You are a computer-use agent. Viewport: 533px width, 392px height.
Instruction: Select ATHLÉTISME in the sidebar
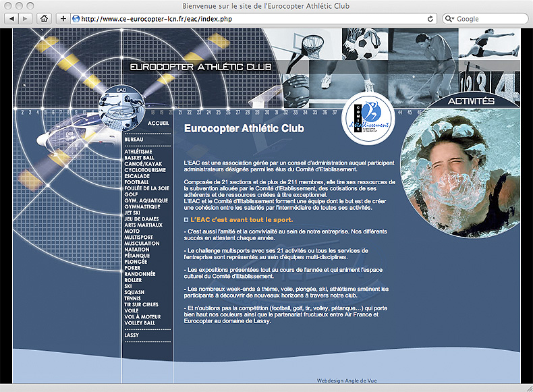pyautogui.click(x=138, y=152)
